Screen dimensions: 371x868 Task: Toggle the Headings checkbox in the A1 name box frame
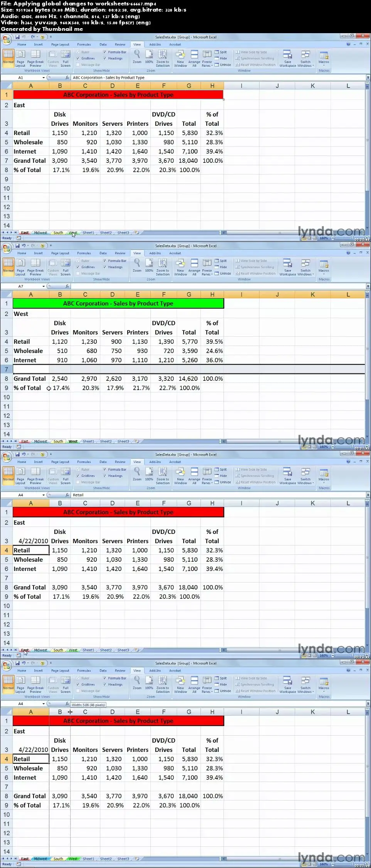105,59
